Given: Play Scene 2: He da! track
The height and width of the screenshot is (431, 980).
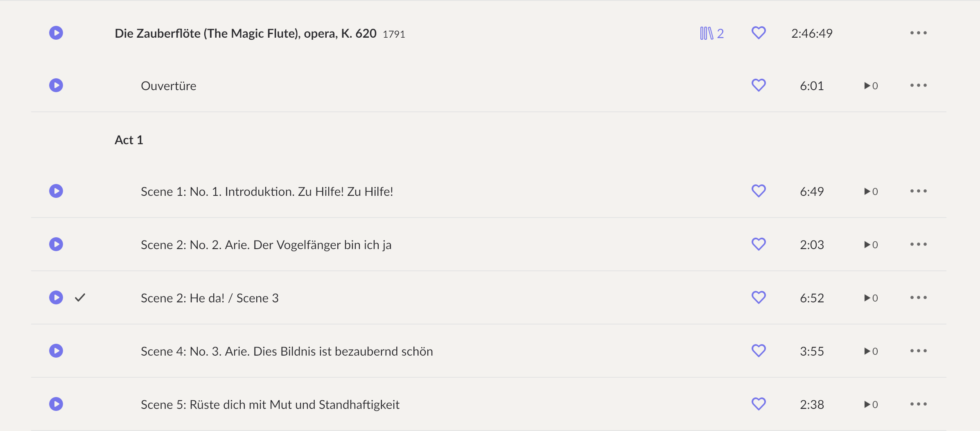Looking at the screenshot, I should pos(56,297).
